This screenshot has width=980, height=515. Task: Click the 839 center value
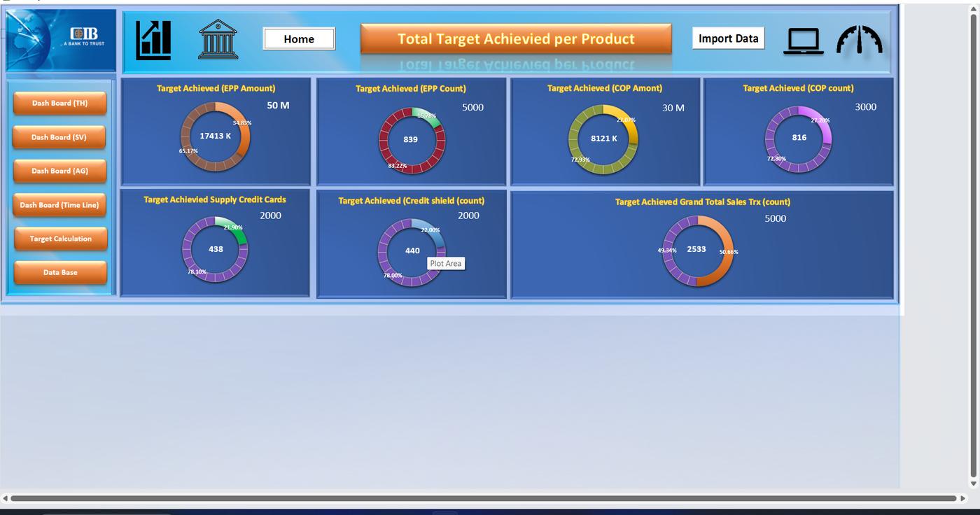(411, 139)
